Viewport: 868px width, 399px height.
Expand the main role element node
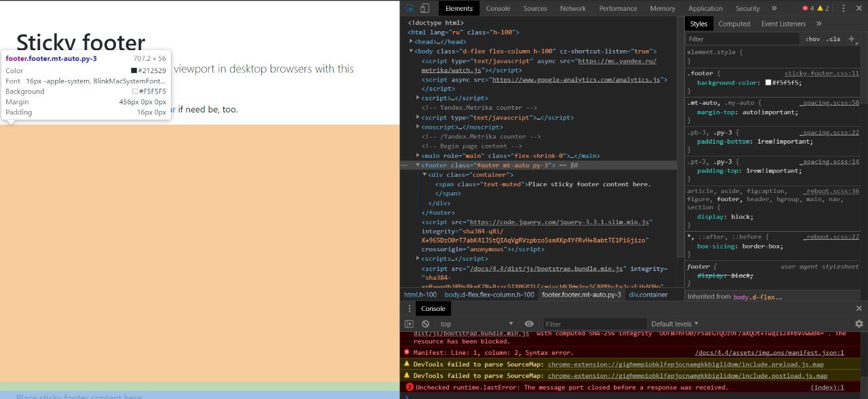pyautogui.click(x=418, y=155)
